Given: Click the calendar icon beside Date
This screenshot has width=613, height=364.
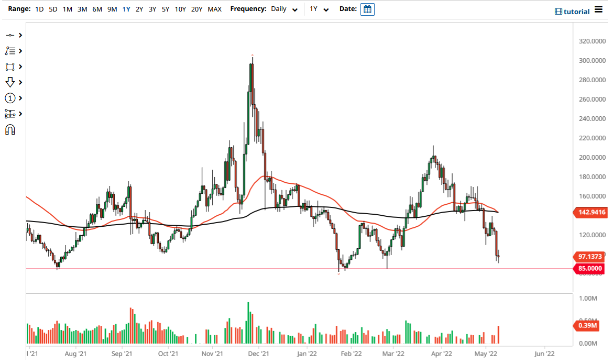Looking at the screenshot, I should point(367,9).
